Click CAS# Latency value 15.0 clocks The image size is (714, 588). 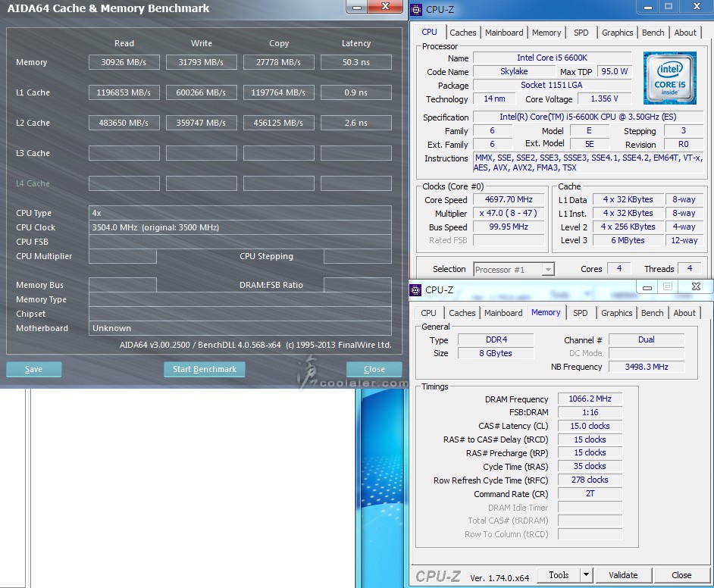pos(590,426)
